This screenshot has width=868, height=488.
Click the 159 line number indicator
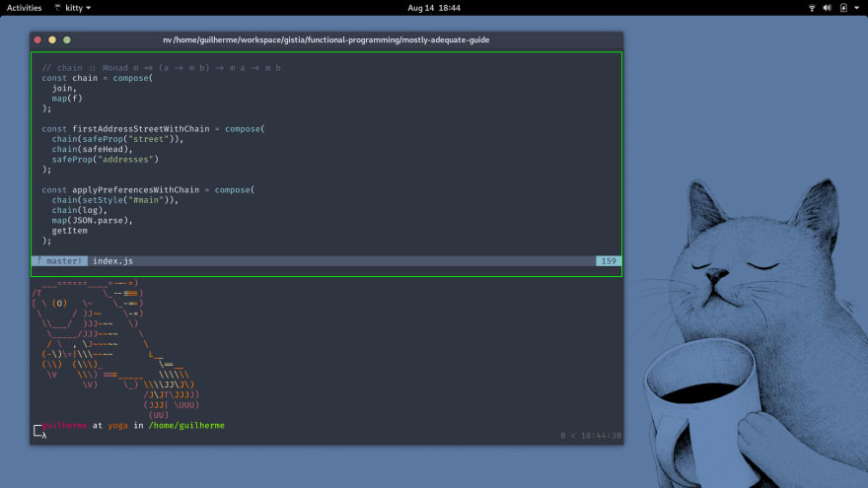point(609,260)
